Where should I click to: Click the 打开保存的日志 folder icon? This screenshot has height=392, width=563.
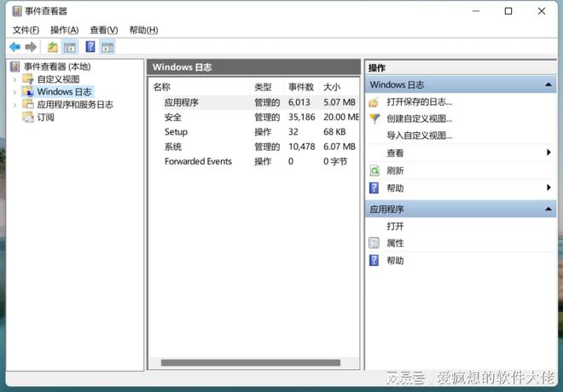[x=374, y=102]
